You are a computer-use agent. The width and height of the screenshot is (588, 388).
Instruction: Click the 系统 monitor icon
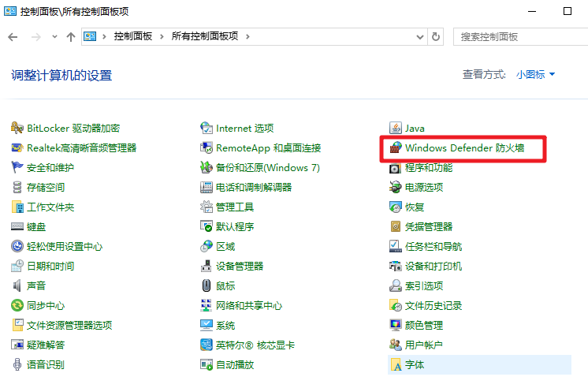(x=207, y=326)
